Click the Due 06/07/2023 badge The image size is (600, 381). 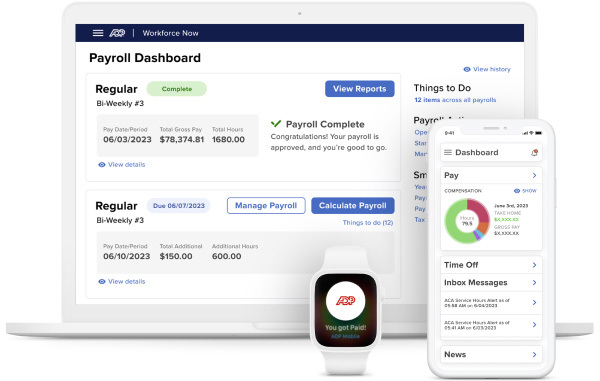click(x=179, y=206)
